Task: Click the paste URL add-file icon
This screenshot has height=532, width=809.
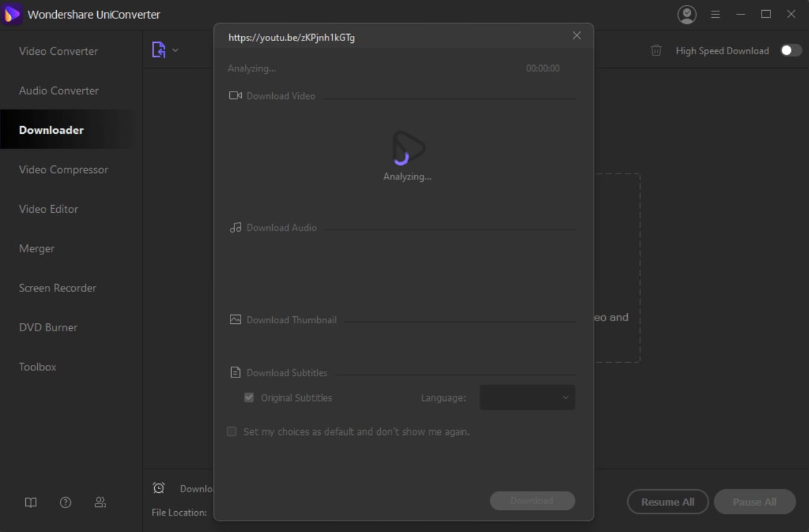Action: pyautogui.click(x=159, y=50)
